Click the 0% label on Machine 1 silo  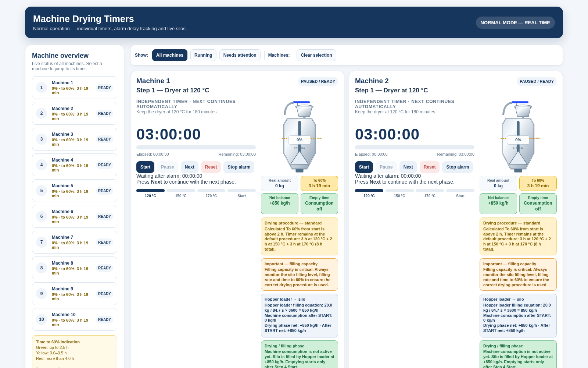[300, 140]
